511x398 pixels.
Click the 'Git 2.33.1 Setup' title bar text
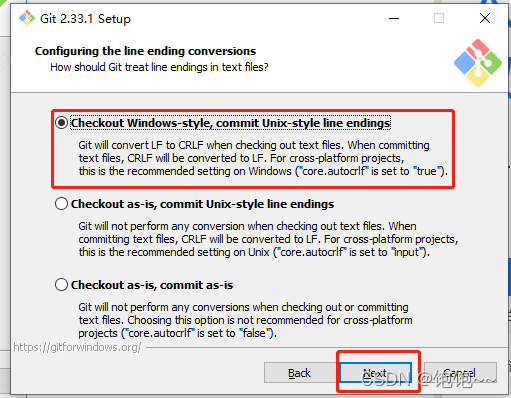(85, 19)
